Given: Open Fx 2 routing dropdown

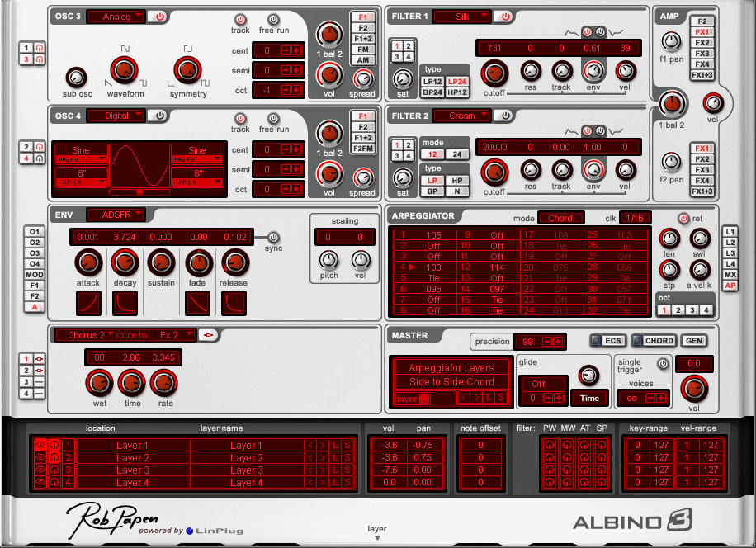Looking at the screenshot, I should click(176, 335).
